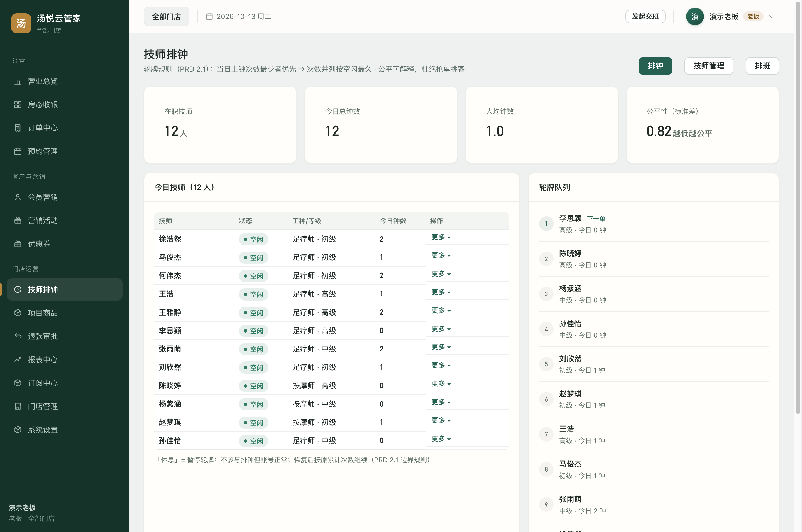
Task: Open 更多 dropdown for 陈晓婷
Action: coord(441,384)
